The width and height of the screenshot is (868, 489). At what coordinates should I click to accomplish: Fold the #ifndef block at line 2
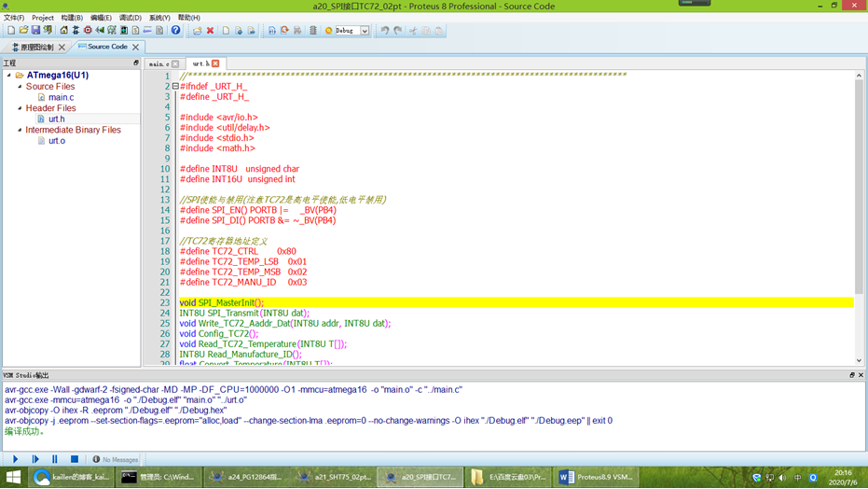coord(175,87)
